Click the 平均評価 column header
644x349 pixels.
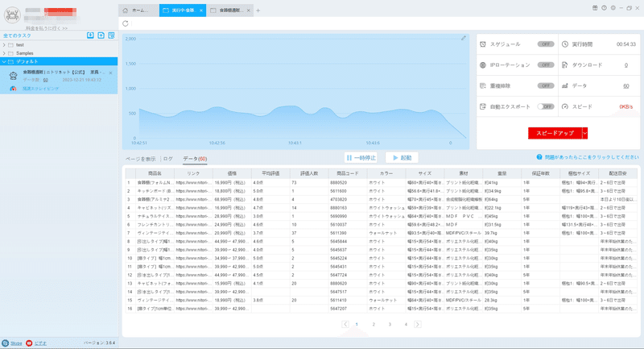pyautogui.click(x=270, y=173)
